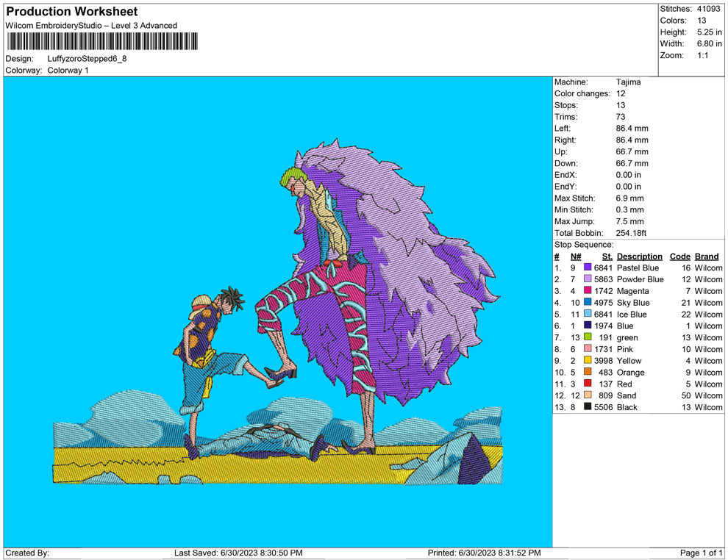
Task: Select the Powder Blue thread swatch
Action: click(x=588, y=280)
